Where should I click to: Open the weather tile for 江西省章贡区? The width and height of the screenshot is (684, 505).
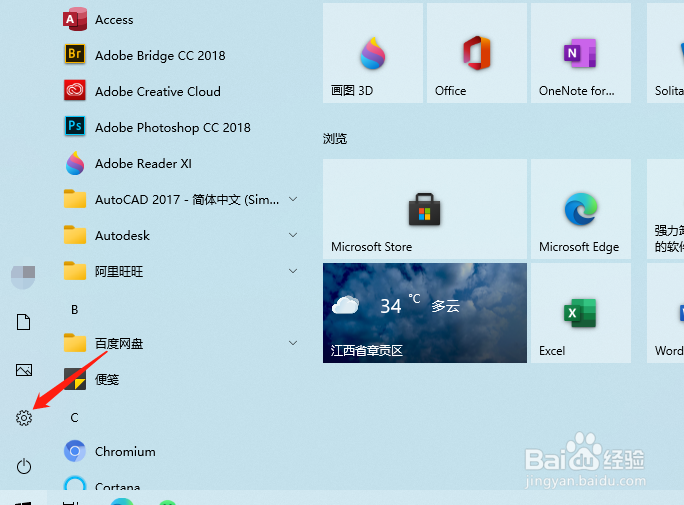(x=425, y=313)
